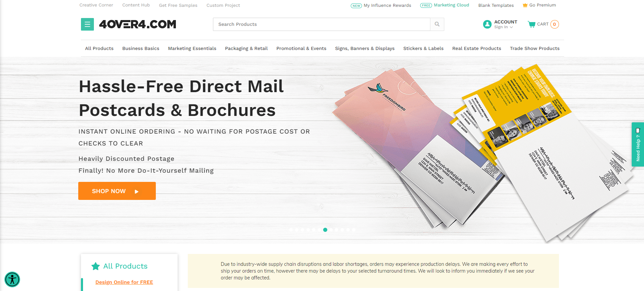The width and height of the screenshot is (644, 291).
Task: Click the Go Premium crown icon
Action: pyautogui.click(x=525, y=5)
